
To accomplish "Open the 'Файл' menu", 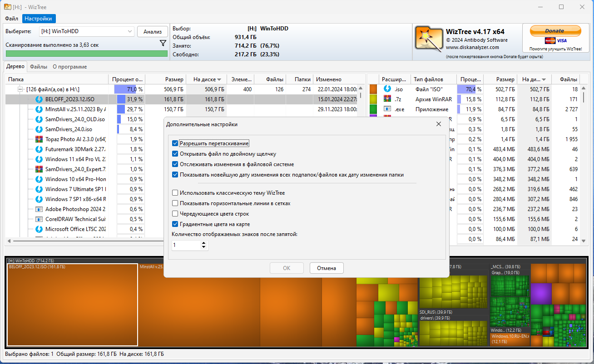I will [12, 19].
